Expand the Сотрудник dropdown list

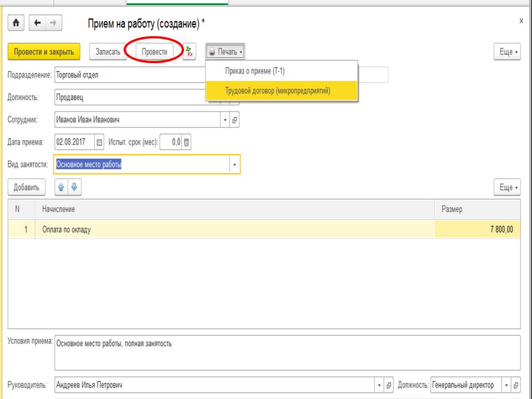click(225, 120)
